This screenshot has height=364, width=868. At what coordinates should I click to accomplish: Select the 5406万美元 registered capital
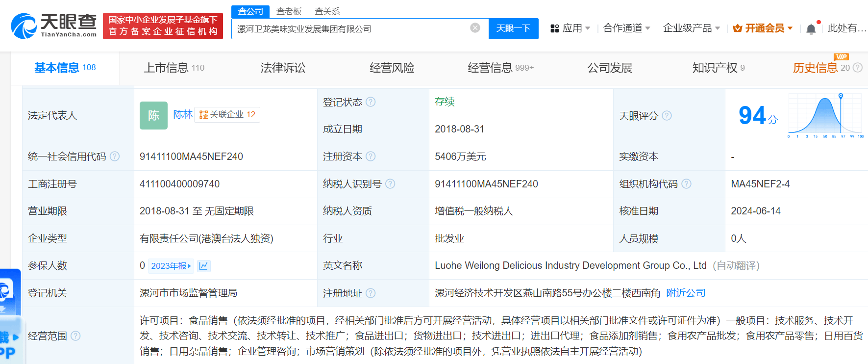460,156
